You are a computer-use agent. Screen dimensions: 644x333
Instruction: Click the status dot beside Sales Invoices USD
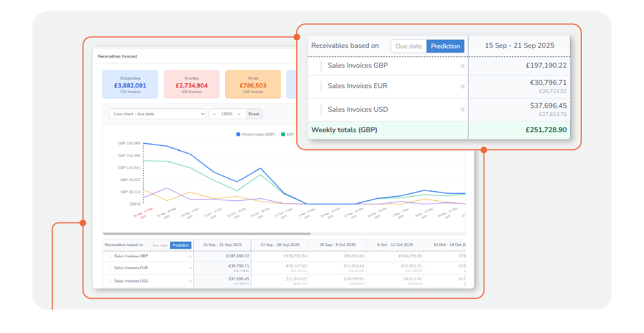463,109
